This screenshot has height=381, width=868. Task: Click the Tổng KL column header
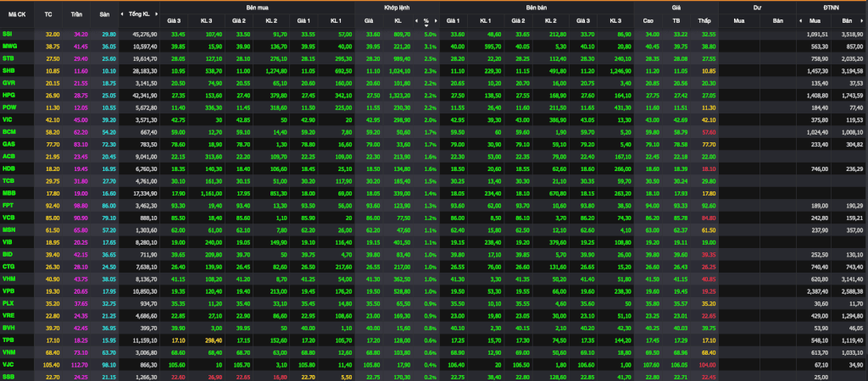139,14
